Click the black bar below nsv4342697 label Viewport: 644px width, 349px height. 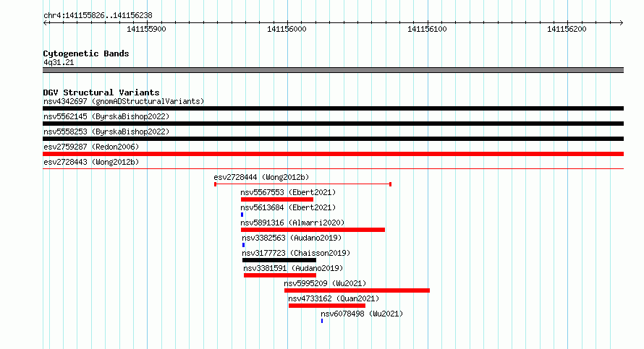333,108
